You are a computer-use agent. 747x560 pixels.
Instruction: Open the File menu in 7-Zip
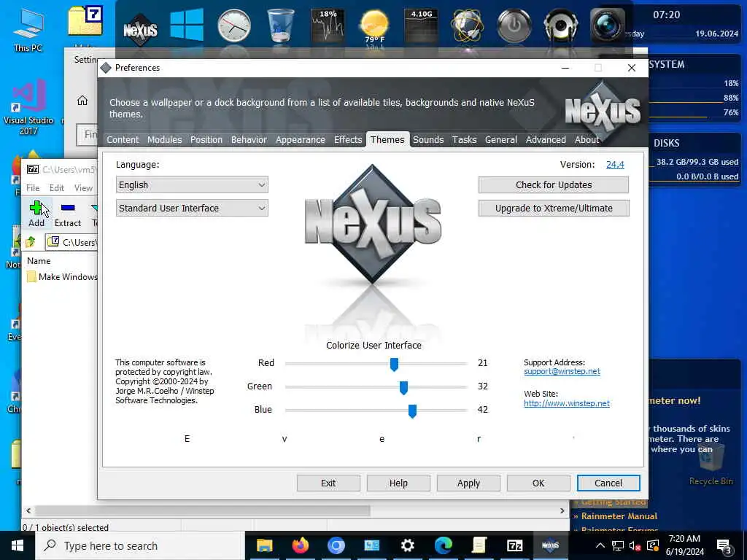33,187
